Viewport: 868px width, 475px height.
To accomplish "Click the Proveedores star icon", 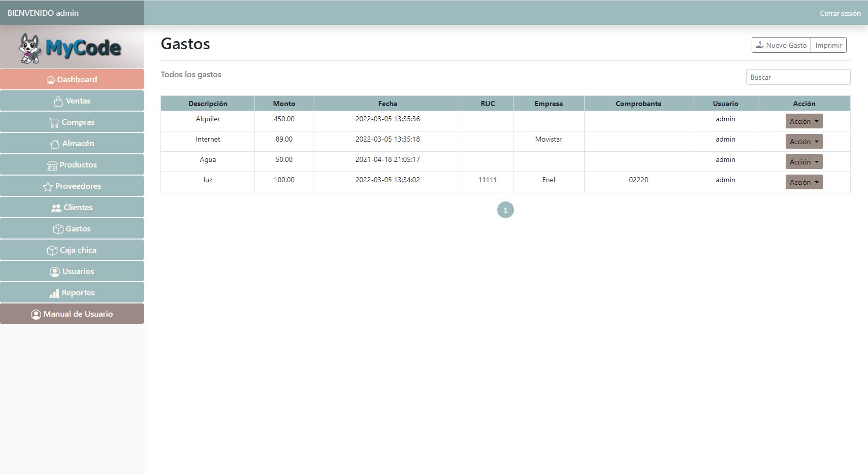I will [x=48, y=187].
